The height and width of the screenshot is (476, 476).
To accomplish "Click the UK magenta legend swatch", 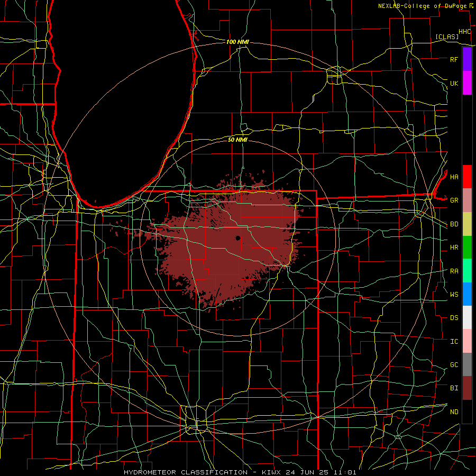I will click(467, 83).
